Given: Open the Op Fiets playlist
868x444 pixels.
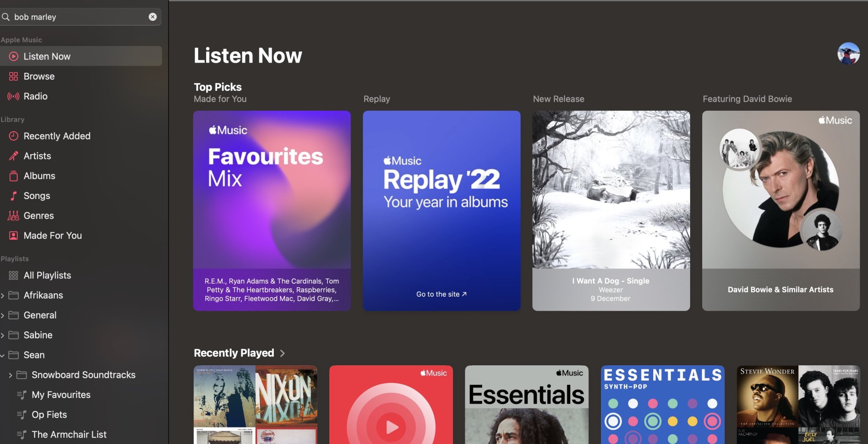Looking at the screenshot, I should [x=81, y=415].
